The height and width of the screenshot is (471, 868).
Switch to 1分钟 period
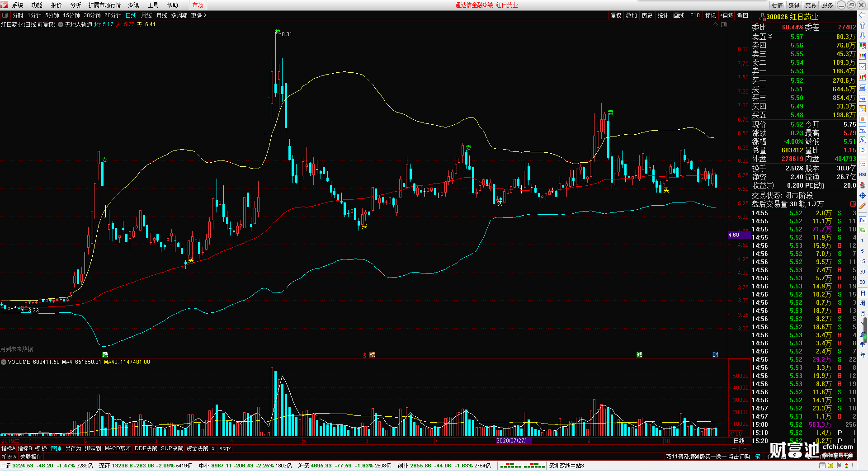pyautogui.click(x=34, y=15)
